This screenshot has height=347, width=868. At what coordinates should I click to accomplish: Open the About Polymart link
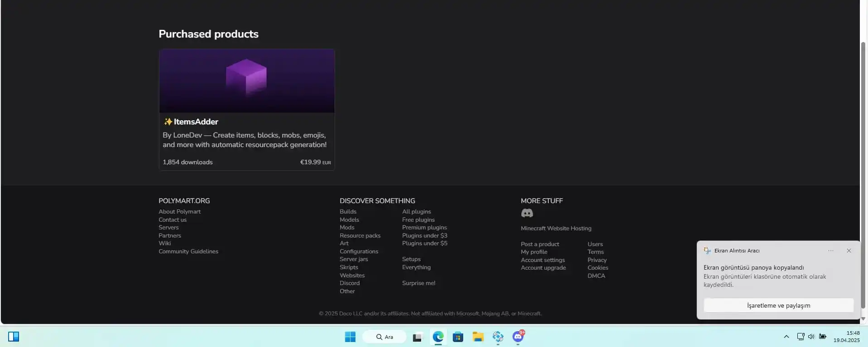coord(179,212)
